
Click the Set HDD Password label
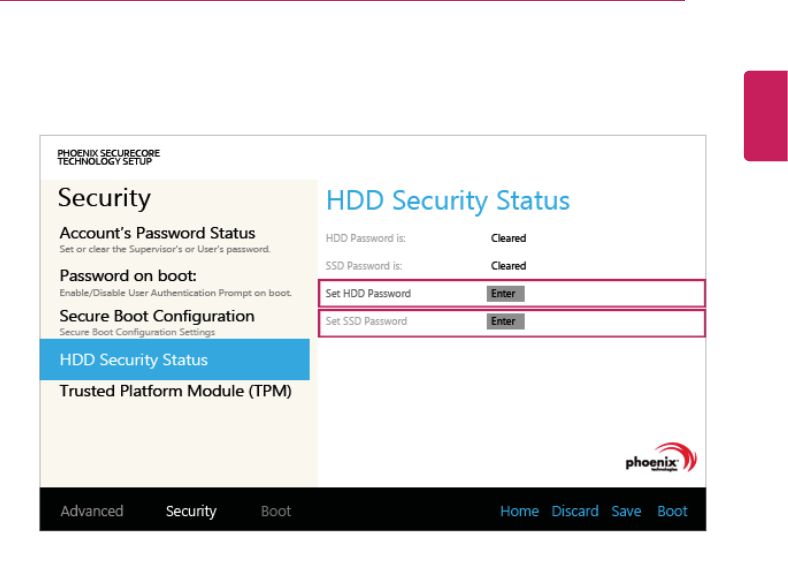point(369,294)
